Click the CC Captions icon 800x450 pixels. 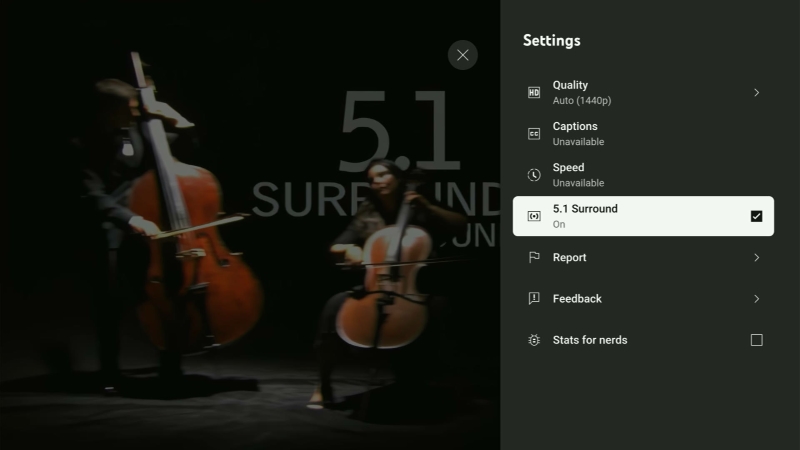tap(534, 134)
